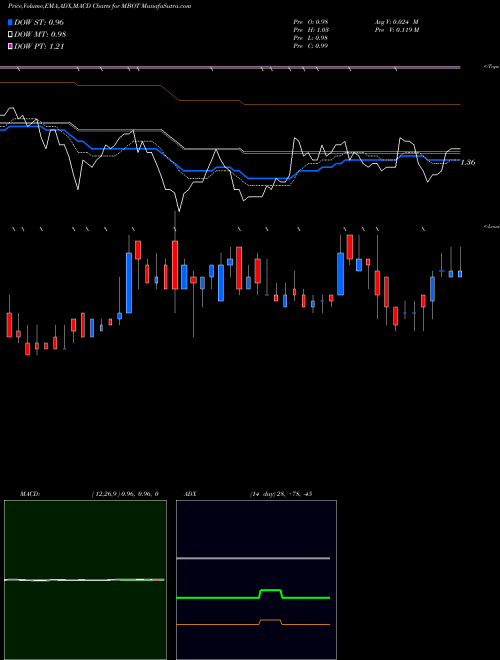
Task: Click the 'Pre H: 1.03' high value
Action: 311,30
